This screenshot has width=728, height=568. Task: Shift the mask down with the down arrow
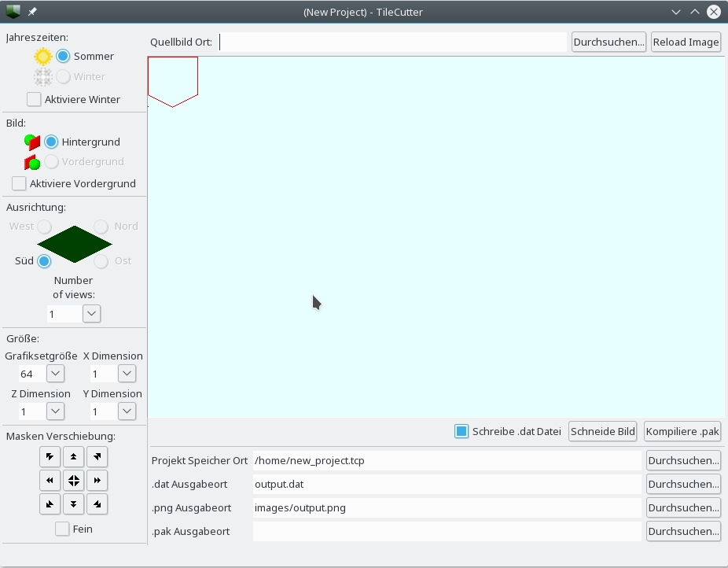(x=73, y=503)
